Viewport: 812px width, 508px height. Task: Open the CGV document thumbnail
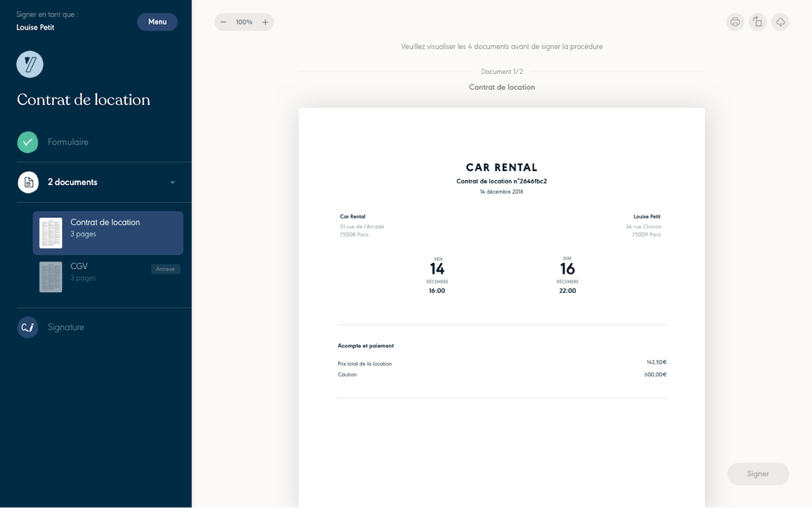pyautogui.click(x=50, y=277)
